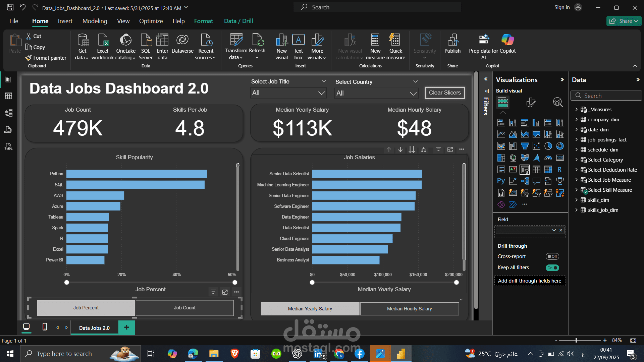
Task: Toggle Cross-report drill through on
Action: 552,256
